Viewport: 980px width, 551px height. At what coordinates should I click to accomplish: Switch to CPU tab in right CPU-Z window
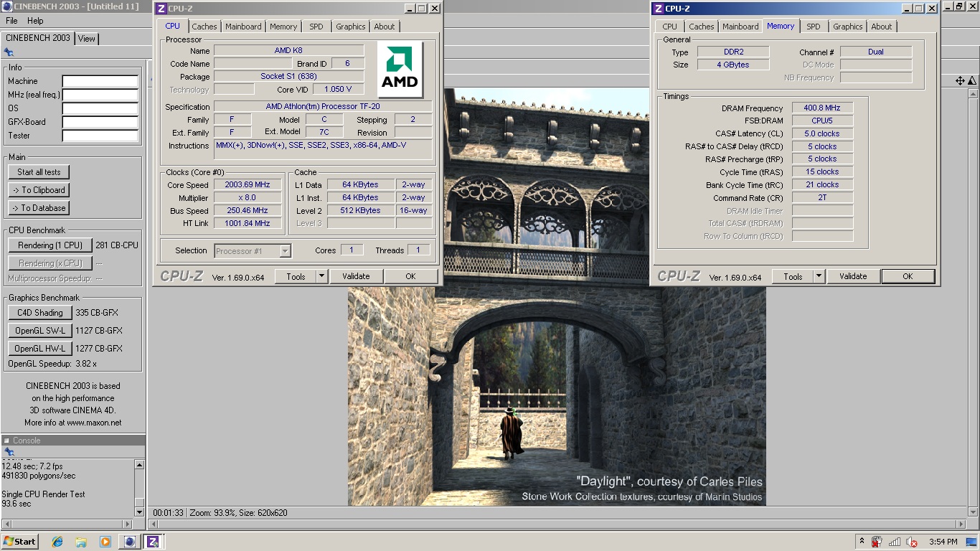click(x=669, y=27)
